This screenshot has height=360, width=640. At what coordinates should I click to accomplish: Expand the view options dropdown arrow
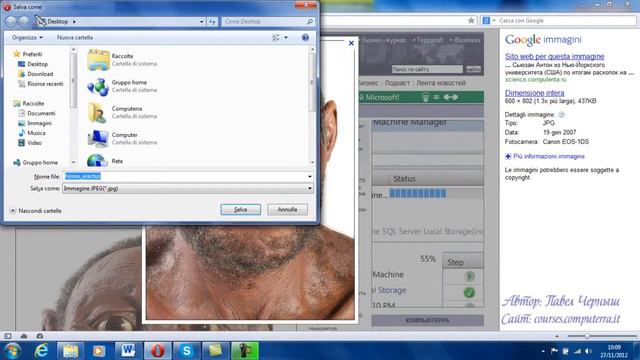[286, 38]
